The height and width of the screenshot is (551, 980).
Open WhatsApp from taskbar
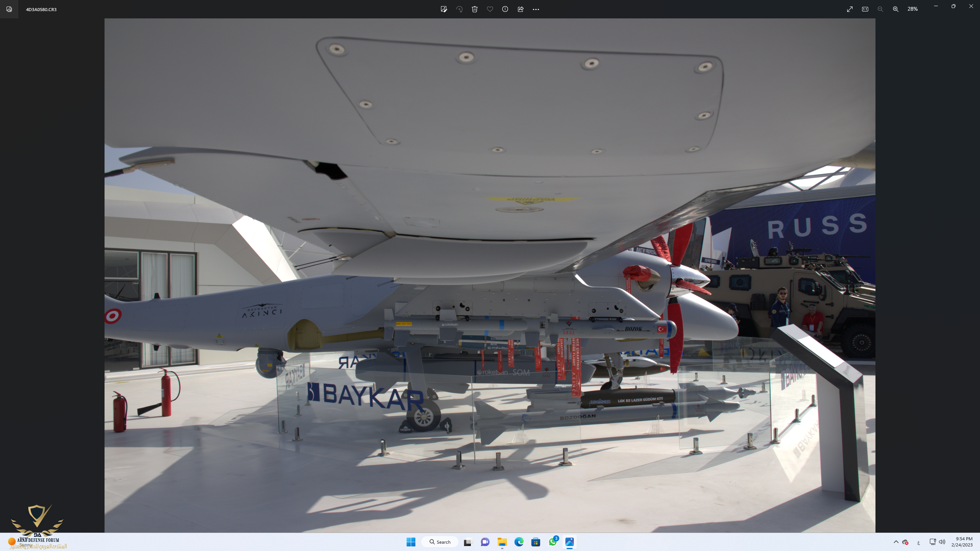click(553, 542)
